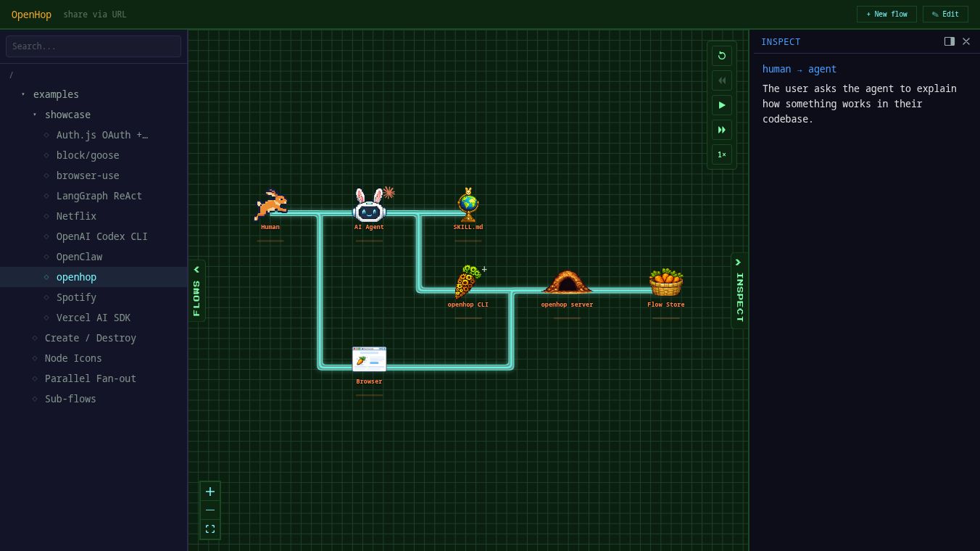This screenshot has height=551, width=980.
Task: Click the SKILL.md globe node
Action: (468, 205)
